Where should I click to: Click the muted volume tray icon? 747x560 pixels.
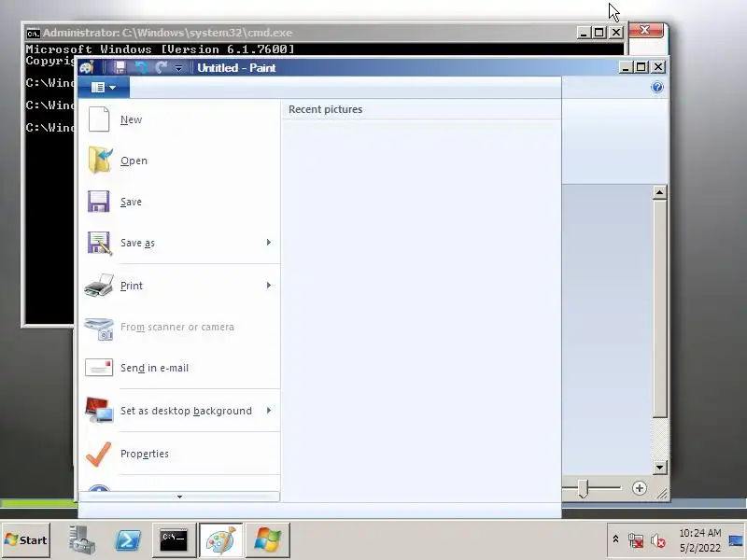click(658, 540)
